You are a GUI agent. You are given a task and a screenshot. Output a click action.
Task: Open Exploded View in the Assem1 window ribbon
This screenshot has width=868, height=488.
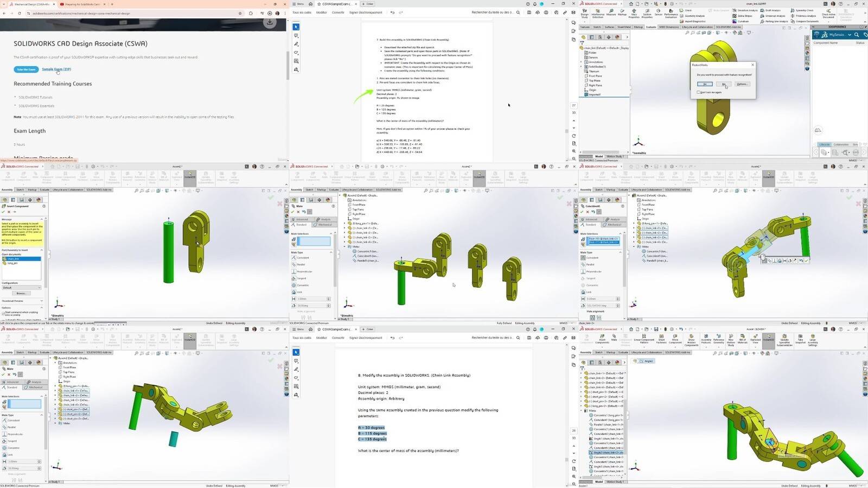tap(755, 339)
